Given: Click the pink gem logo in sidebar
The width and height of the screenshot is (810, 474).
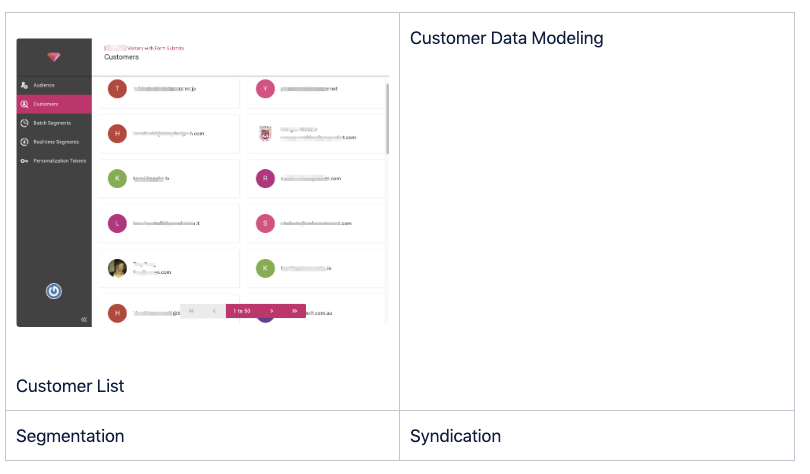Looking at the screenshot, I should (x=54, y=57).
